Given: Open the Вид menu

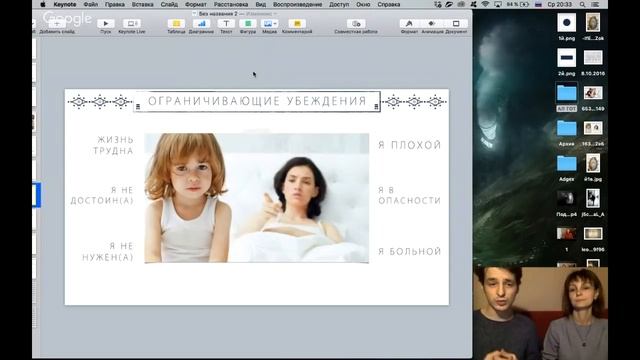Looking at the screenshot, I should pyautogui.click(x=260, y=4).
